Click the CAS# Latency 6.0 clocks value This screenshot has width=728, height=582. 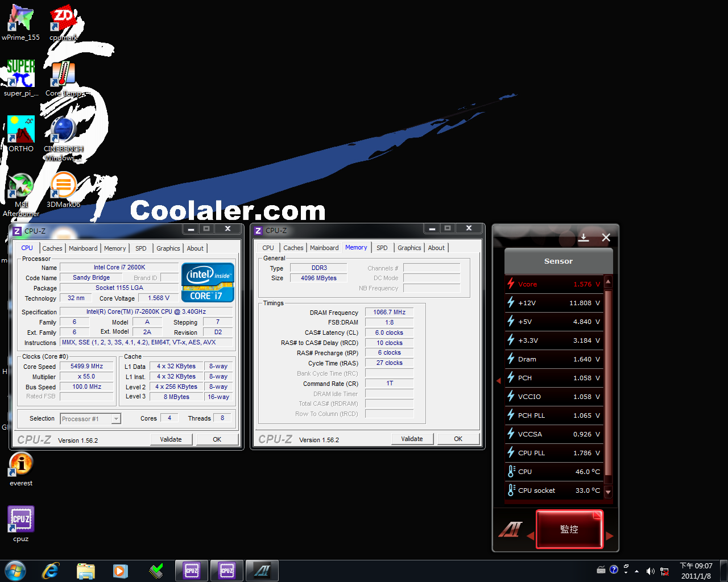pos(390,332)
